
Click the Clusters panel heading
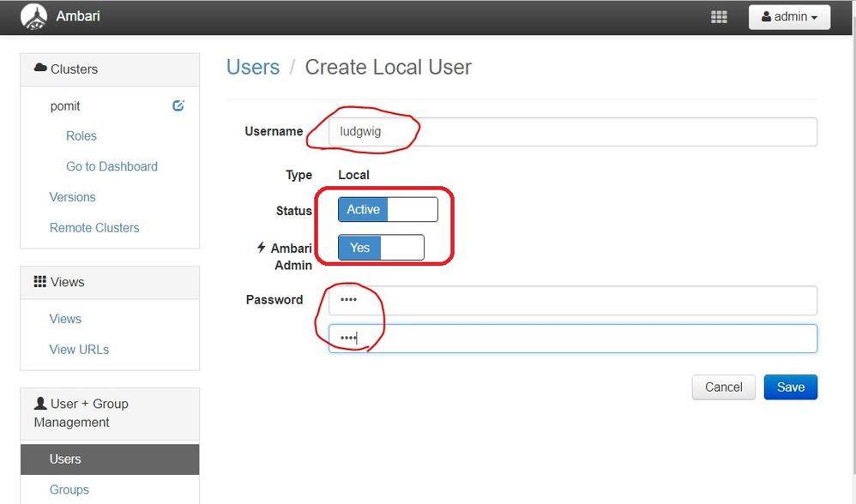(x=110, y=69)
